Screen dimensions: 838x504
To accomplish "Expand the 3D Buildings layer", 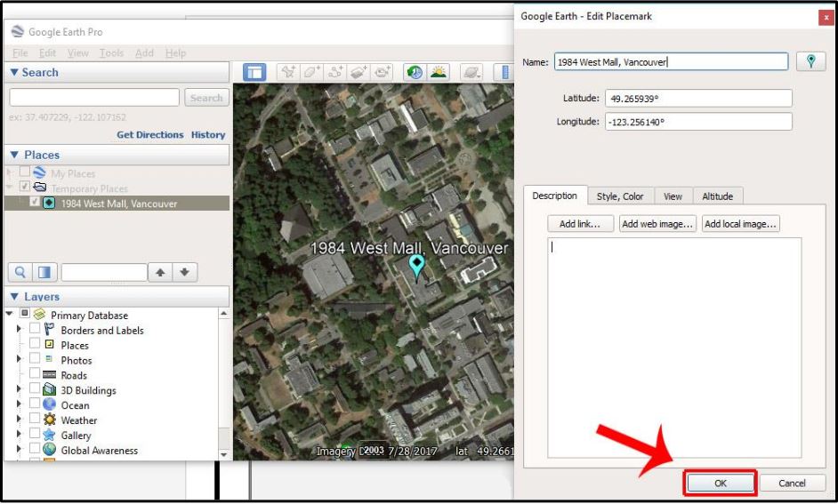I will pos(20,389).
